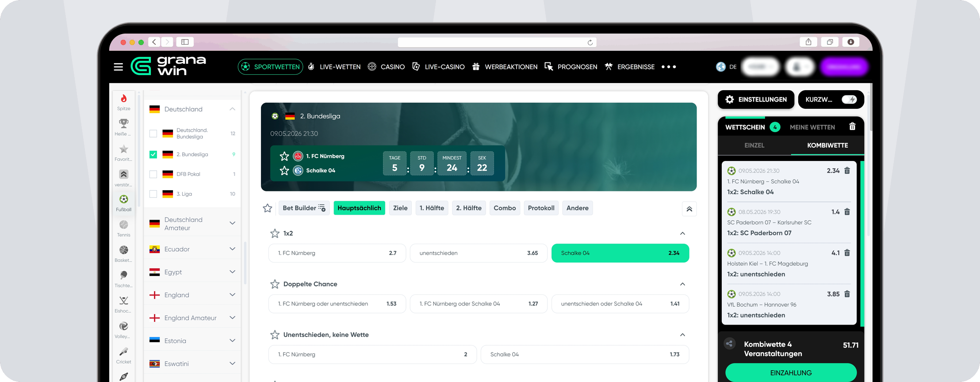Expand the Estonia leagues

click(x=232, y=340)
